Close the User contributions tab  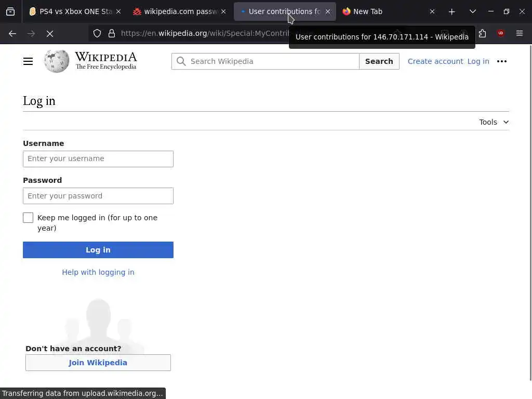coord(328,11)
